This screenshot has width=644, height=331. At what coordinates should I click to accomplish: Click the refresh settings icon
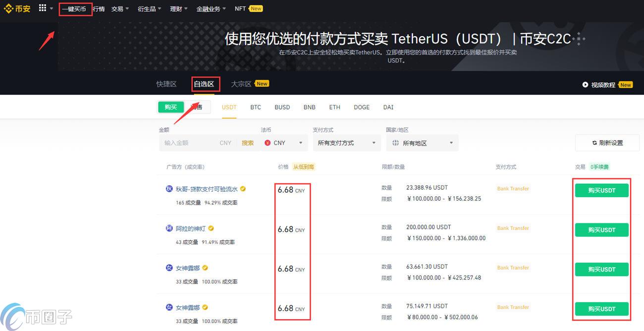pos(594,143)
